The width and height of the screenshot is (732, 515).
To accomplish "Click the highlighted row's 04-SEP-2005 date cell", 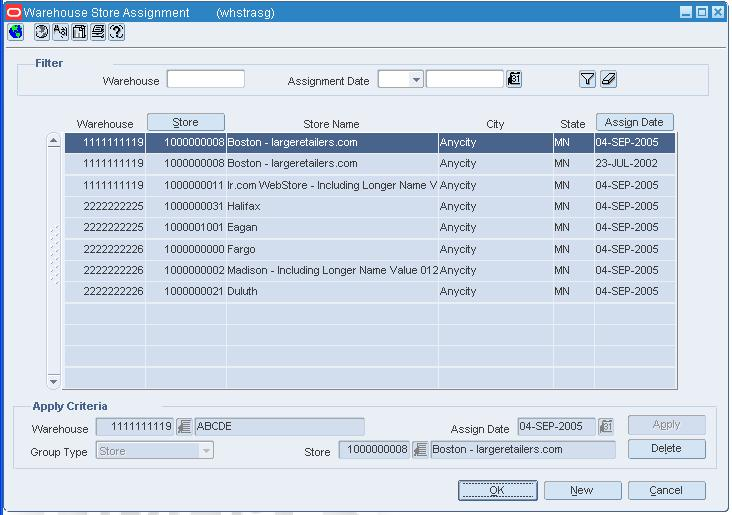I will [634, 143].
